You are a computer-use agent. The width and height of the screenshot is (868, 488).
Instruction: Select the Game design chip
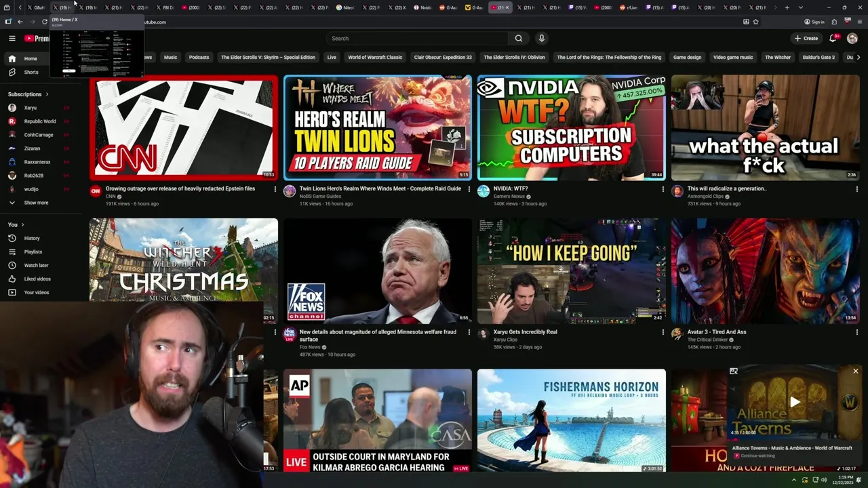[x=687, y=58]
